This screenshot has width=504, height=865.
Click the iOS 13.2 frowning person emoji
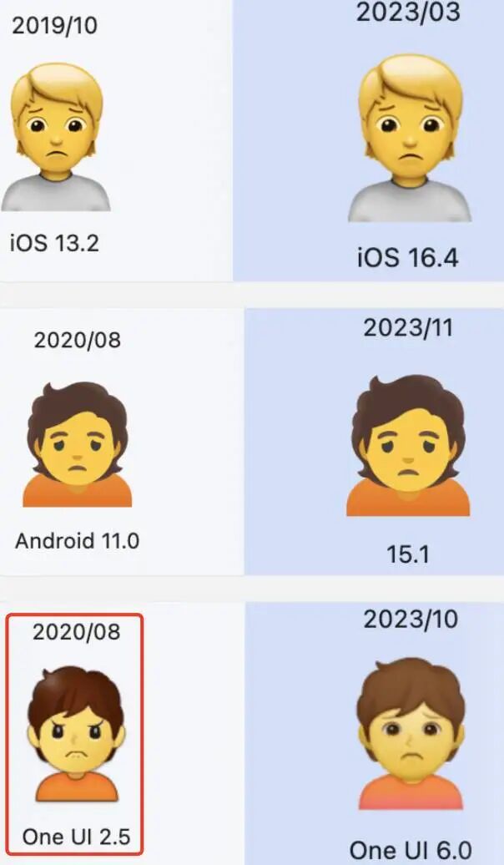pyautogui.click(x=56, y=137)
